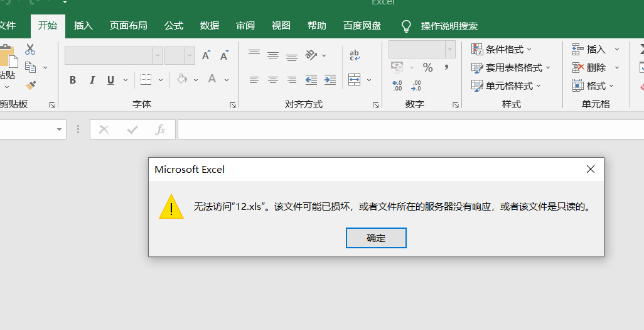Open fill color palette dropdown arrow
This screenshot has width=644, height=330.
click(196, 80)
